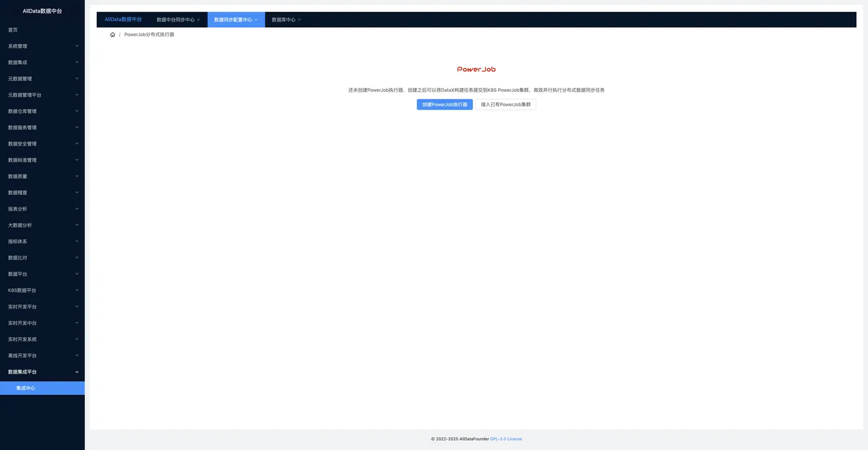
Task: Expand the 数据安全管理 sidebar menu
Action: pos(42,144)
